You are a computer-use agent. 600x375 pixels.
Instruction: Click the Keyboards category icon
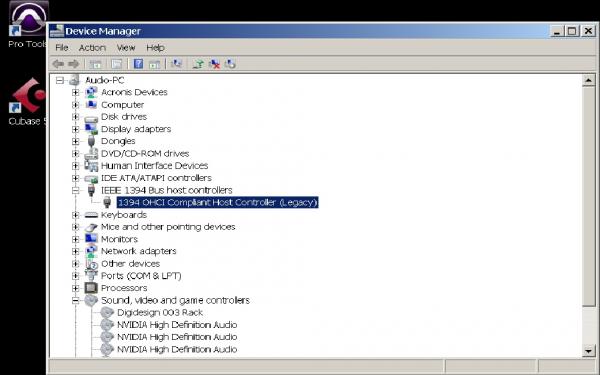(91, 215)
